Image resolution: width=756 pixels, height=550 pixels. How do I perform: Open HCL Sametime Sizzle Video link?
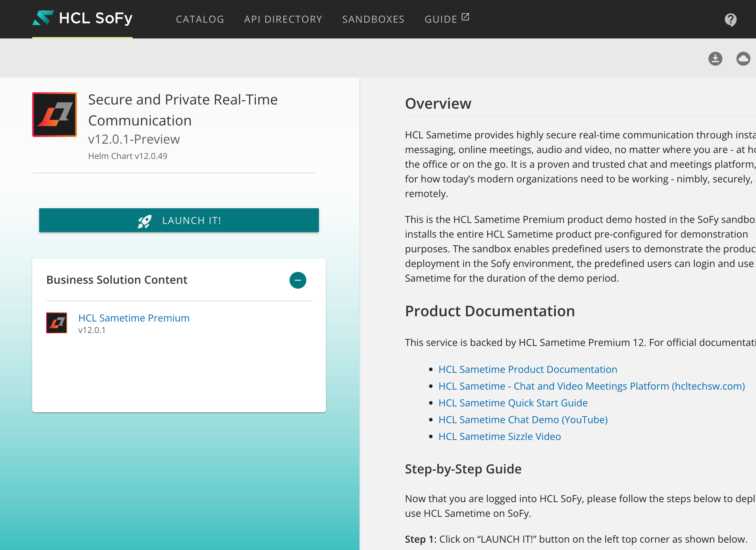click(x=500, y=436)
